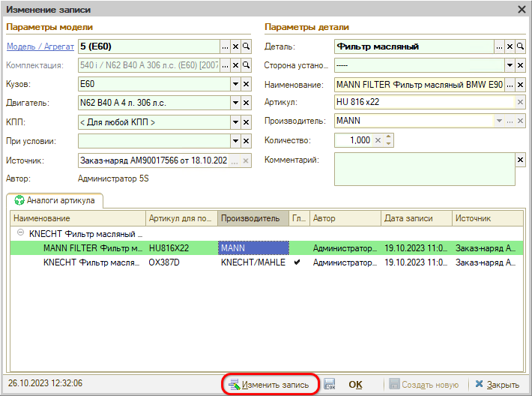The height and width of the screenshot is (396, 532).
Task: Select the KNECHT/MAHLE manufacturer cell
Action: coord(253,262)
